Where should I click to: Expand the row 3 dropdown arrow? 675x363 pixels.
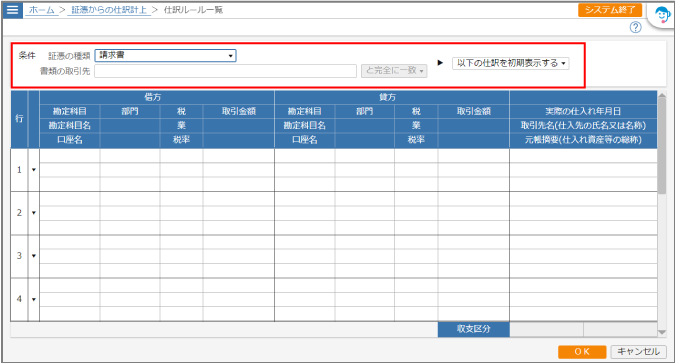[34, 256]
